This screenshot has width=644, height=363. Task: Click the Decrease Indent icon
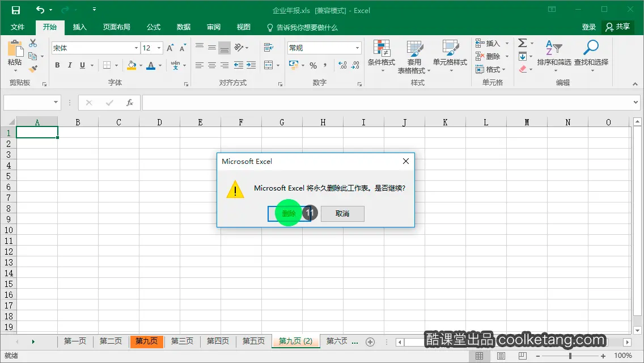point(238,65)
